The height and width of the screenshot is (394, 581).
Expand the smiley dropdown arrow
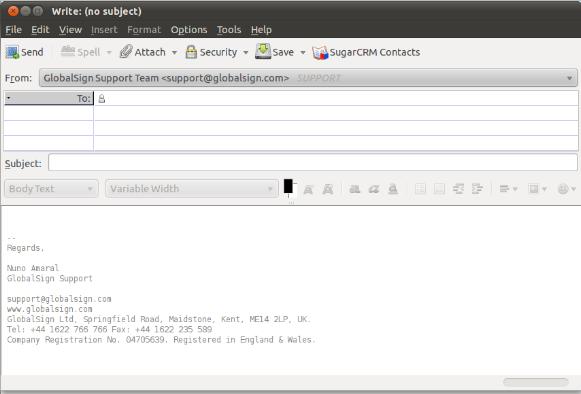pyautogui.click(x=574, y=189)
